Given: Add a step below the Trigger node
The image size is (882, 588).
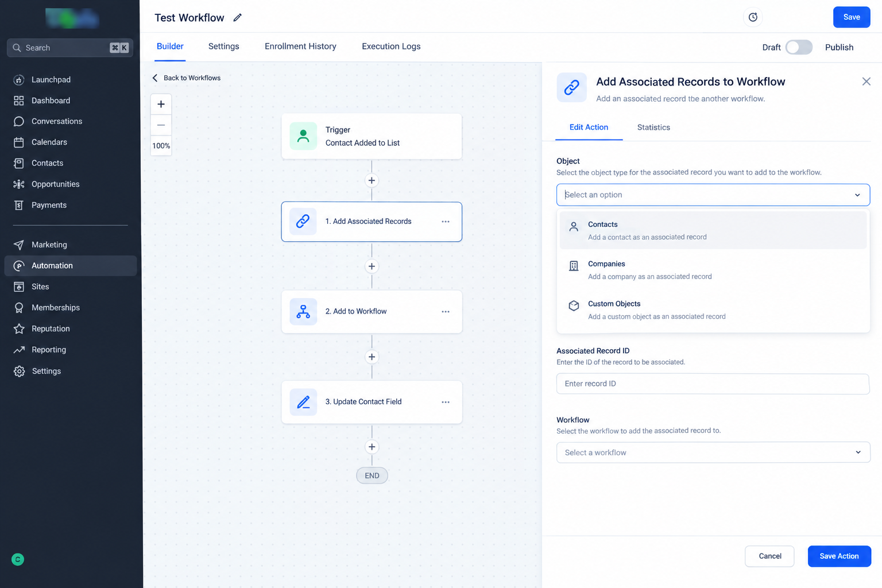Looking at the screenshot, I should tap(372, 180).
